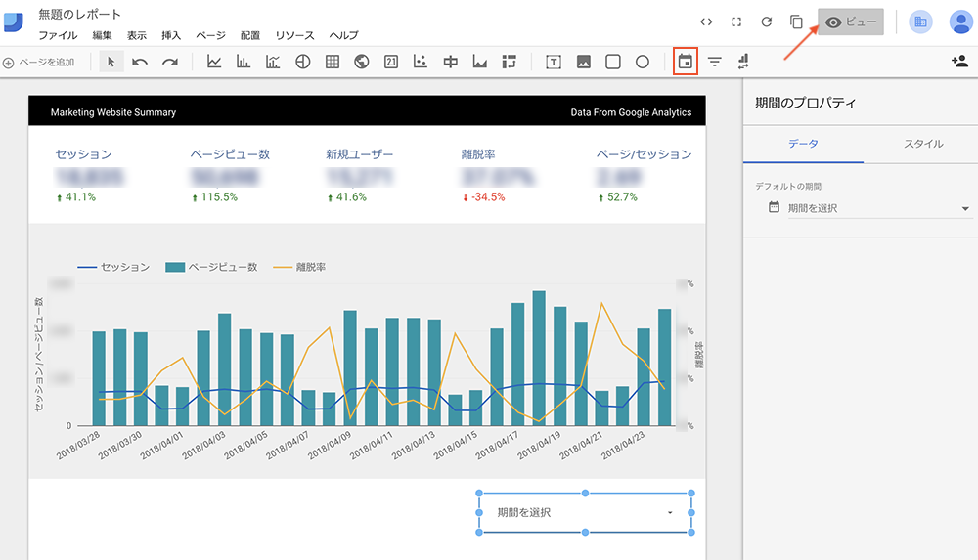
Task: Select the filter control icon in toolbar
Action: coord(715,62)
